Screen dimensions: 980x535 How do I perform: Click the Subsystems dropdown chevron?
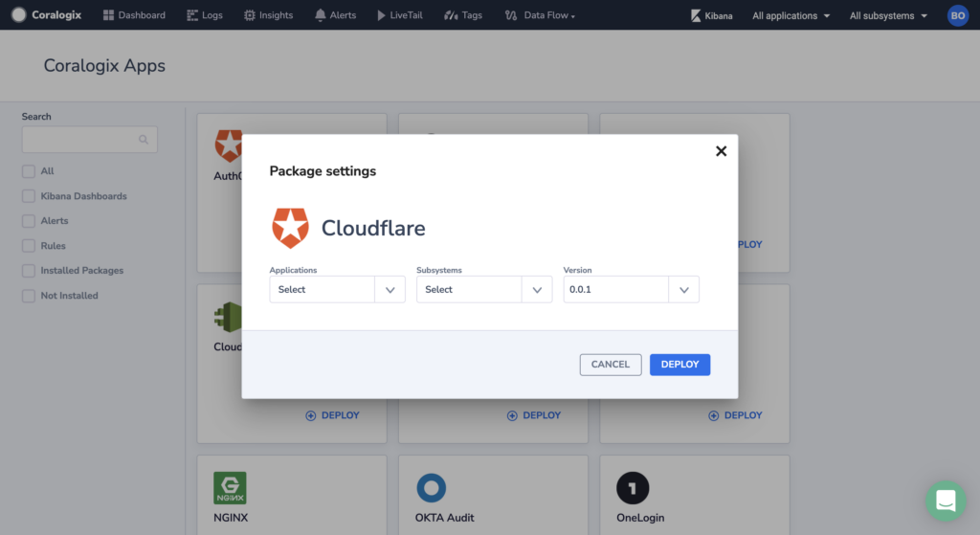coord(537,290)
